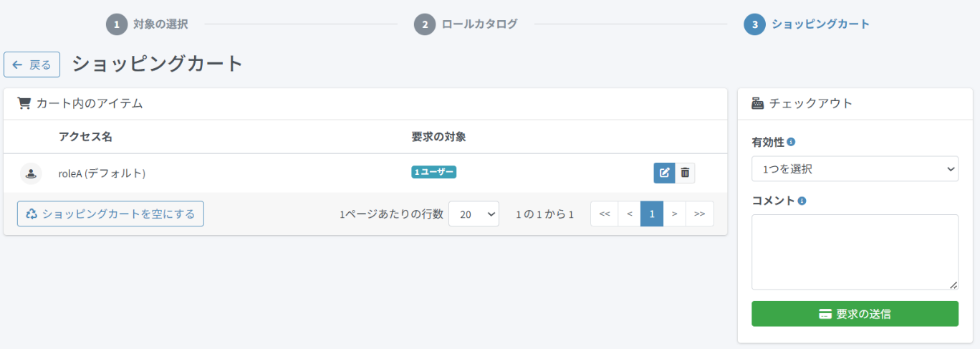Screen dimensions: 980x349
Task: Jump to first page with <<
Action: pos(604,214)
